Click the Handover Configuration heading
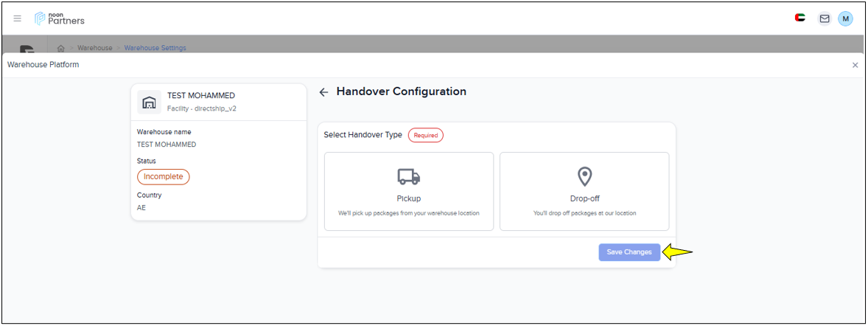Image resolution: width=868 pixels, height=326 pixels. 402,91
